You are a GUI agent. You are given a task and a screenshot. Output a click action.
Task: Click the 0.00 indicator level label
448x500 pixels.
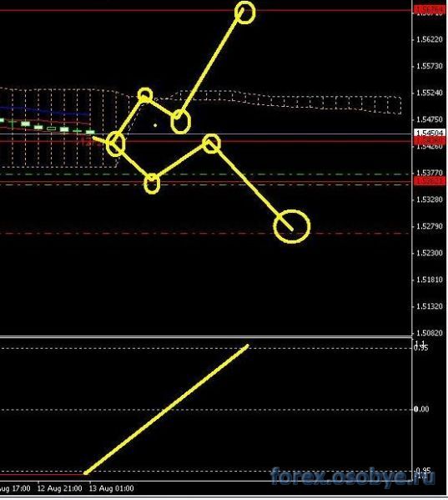(x=421, y=409)
